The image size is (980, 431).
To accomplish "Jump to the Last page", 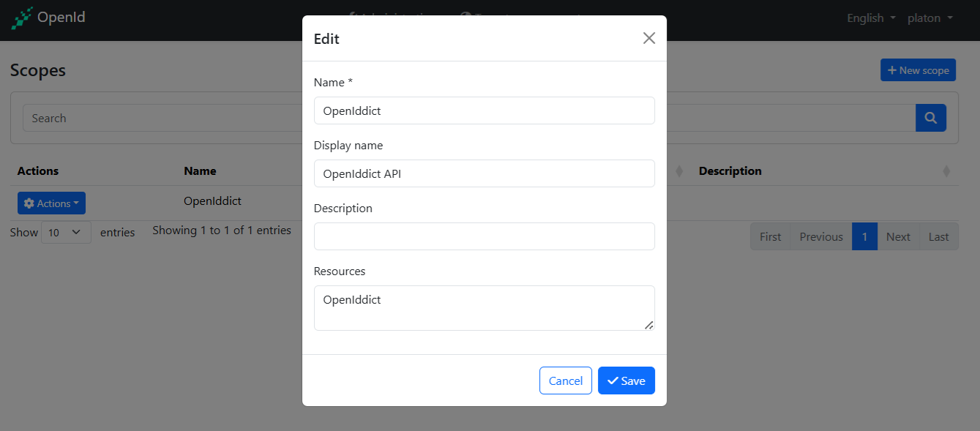I will [x=938, y=236].
